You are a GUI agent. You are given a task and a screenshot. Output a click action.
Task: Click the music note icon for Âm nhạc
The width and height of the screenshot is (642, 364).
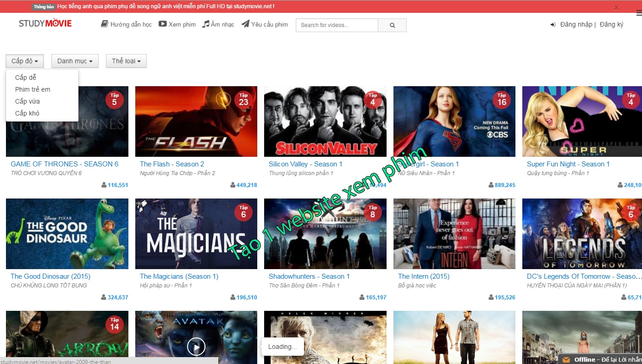[205, 24]
